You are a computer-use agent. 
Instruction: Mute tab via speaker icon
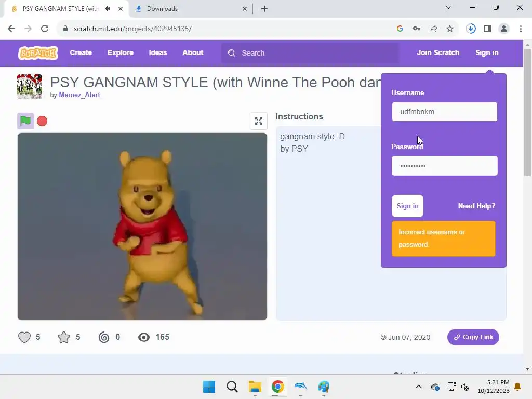[108, 9]
